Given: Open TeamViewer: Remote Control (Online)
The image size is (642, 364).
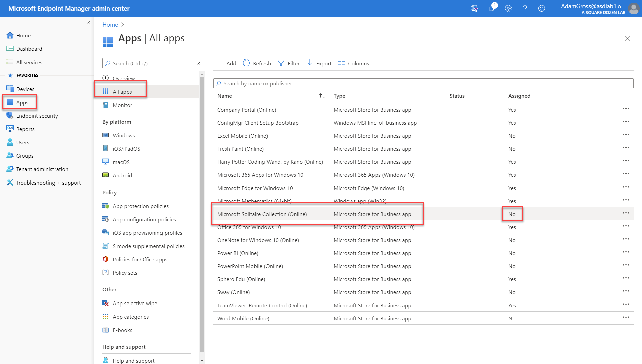Looking at the screenshot, I should (262, 305).
